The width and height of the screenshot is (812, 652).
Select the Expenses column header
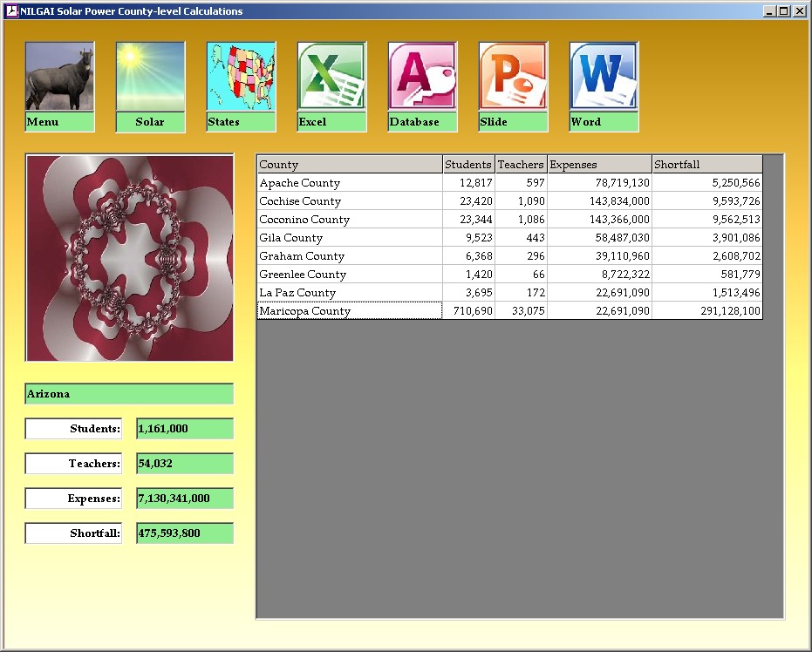[x=599, y=165]
